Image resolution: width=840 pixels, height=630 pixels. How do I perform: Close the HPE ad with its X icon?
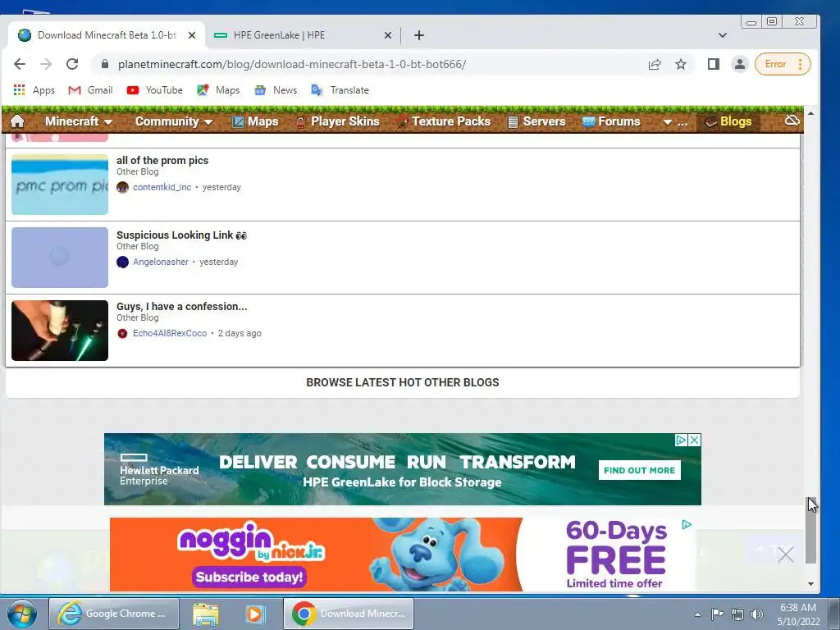click(x=694, y=440)
